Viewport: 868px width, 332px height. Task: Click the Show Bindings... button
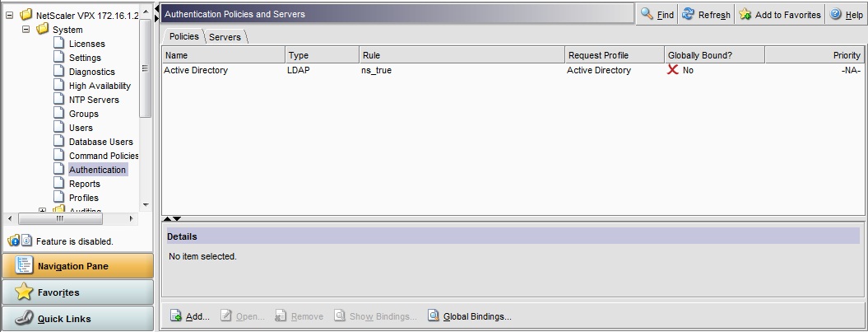[375, 316]
